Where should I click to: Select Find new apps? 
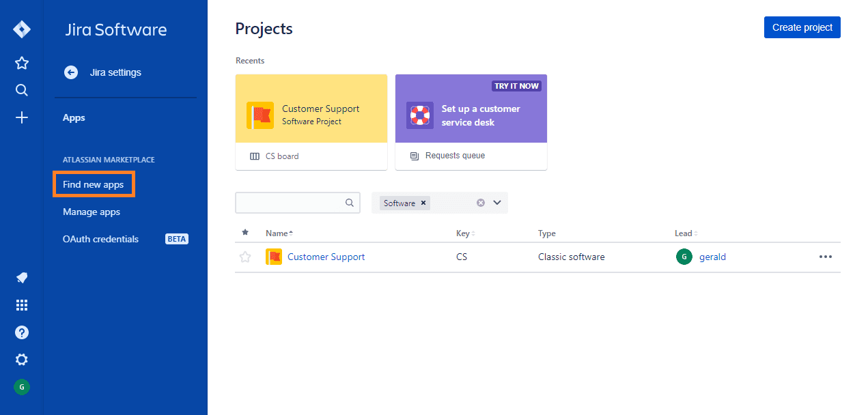click(x=94, y=184)
